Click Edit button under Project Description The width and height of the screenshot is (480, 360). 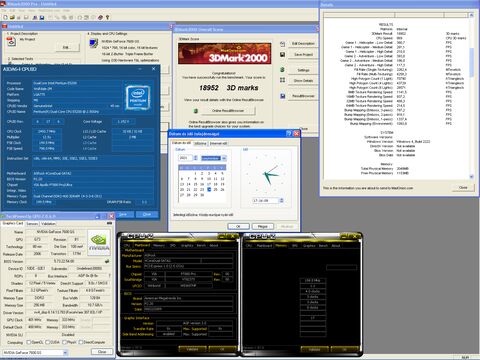[x=66, y=47]
